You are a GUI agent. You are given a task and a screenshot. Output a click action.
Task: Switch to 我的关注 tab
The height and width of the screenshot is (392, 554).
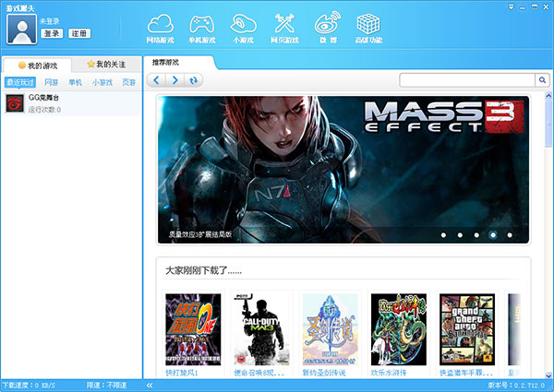tap(106, 65)
